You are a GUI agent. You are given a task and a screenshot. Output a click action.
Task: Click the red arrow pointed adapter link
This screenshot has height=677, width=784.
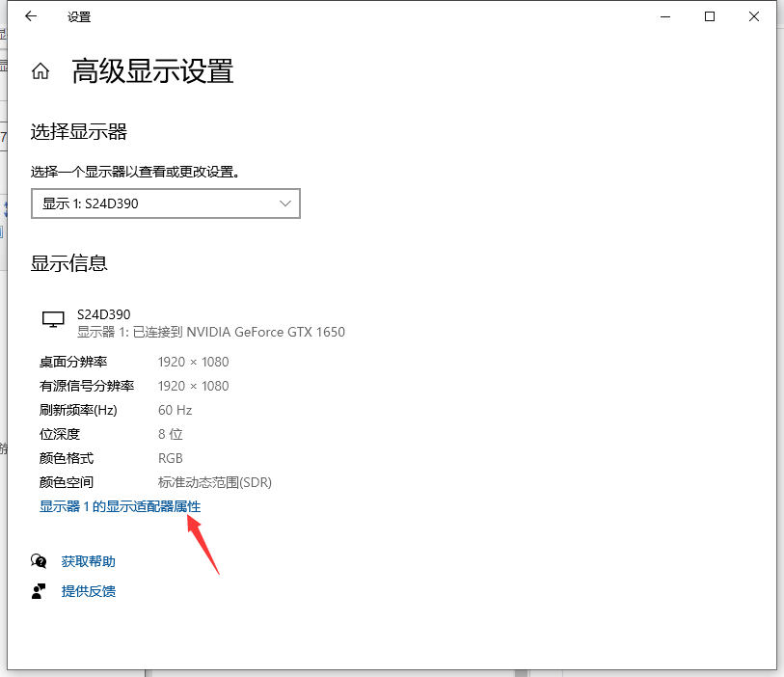click(x=120, y=506)
